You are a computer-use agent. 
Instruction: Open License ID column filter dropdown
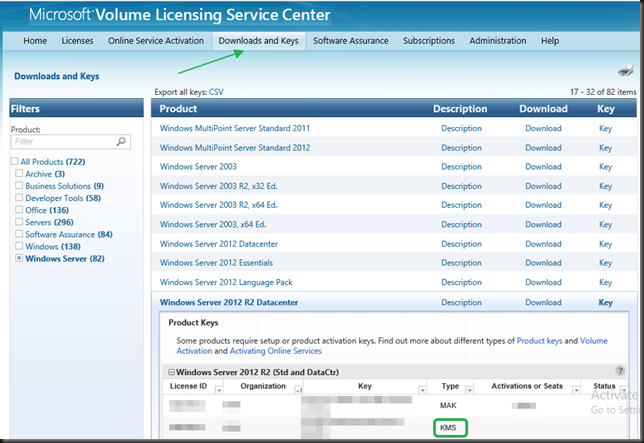coord(219,390)
